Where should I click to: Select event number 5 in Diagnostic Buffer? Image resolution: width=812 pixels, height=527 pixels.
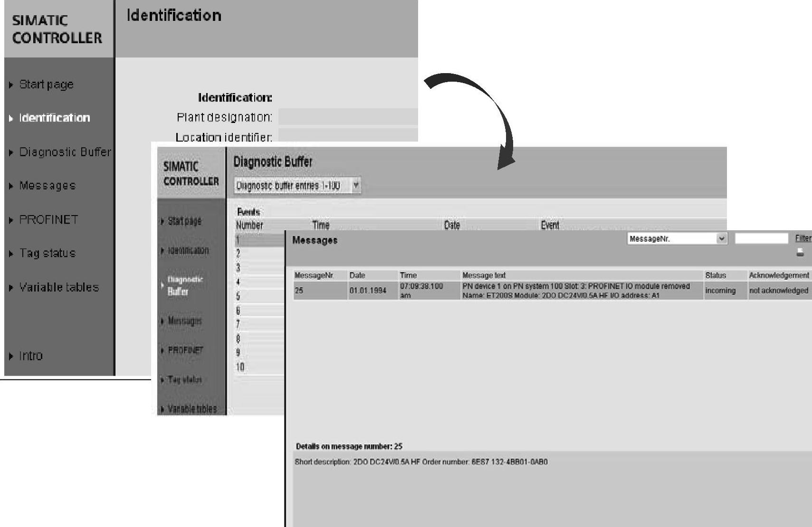259,296
